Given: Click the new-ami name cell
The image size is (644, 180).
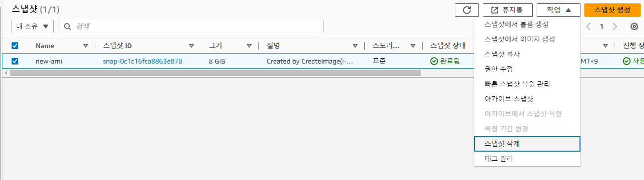Looking at the screenshot, I should click(49, 61).
